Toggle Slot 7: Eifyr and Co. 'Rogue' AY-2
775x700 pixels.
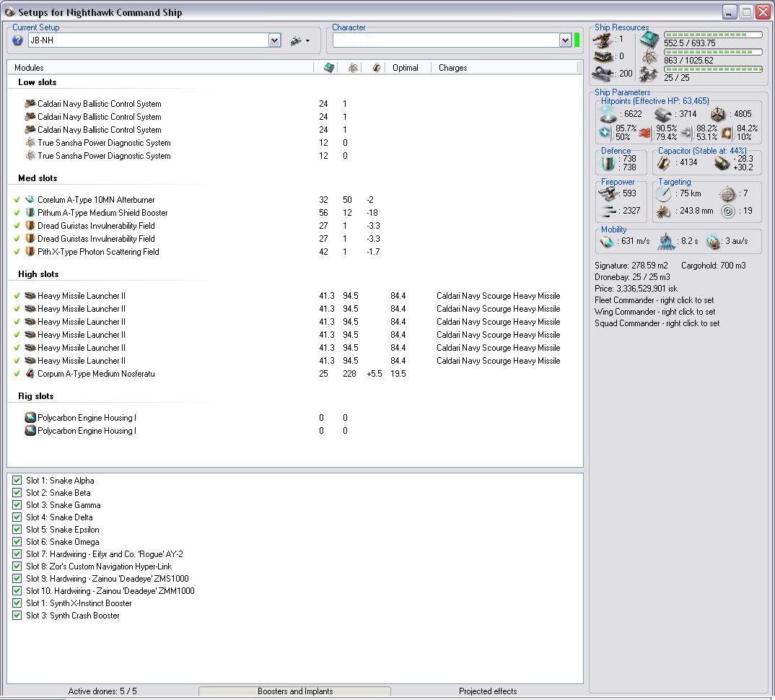click(x=17, y=554)
